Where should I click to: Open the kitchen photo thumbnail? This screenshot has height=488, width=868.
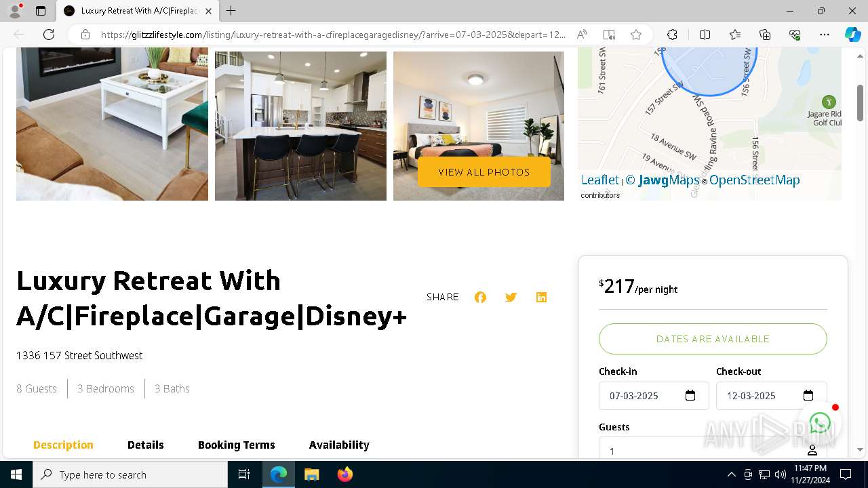(300, 126)
